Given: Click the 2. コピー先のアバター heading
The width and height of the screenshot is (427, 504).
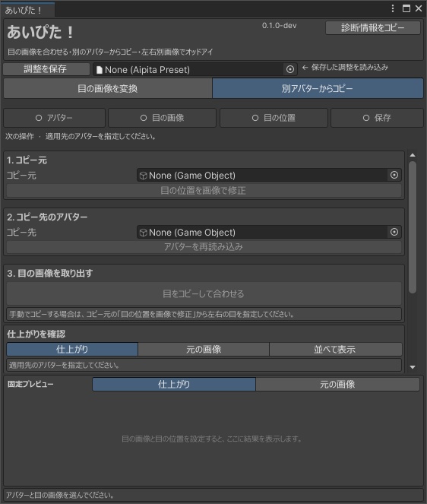Looking at the screenshot, I should [x=47, y=217].
